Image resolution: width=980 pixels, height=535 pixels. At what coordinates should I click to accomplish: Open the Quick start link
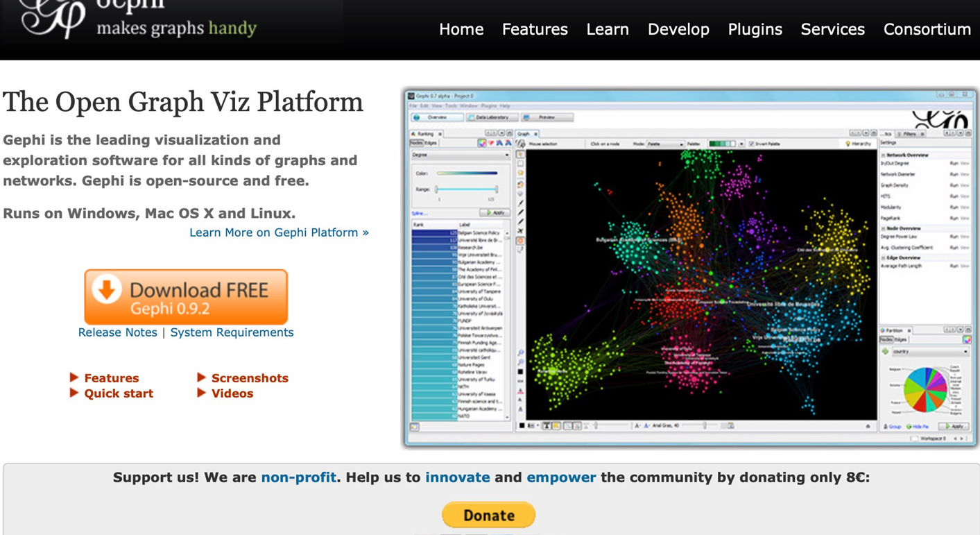pos(119,393)
